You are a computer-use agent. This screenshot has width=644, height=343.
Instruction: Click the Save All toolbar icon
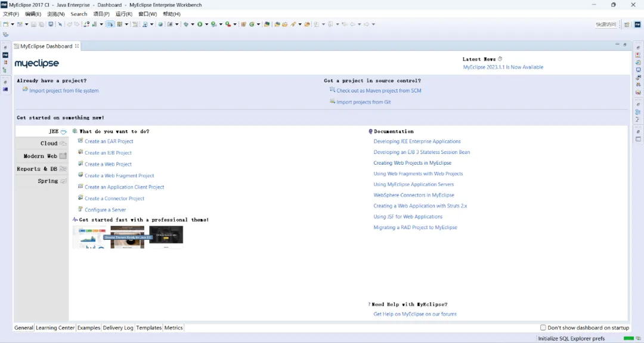(42, 24)
